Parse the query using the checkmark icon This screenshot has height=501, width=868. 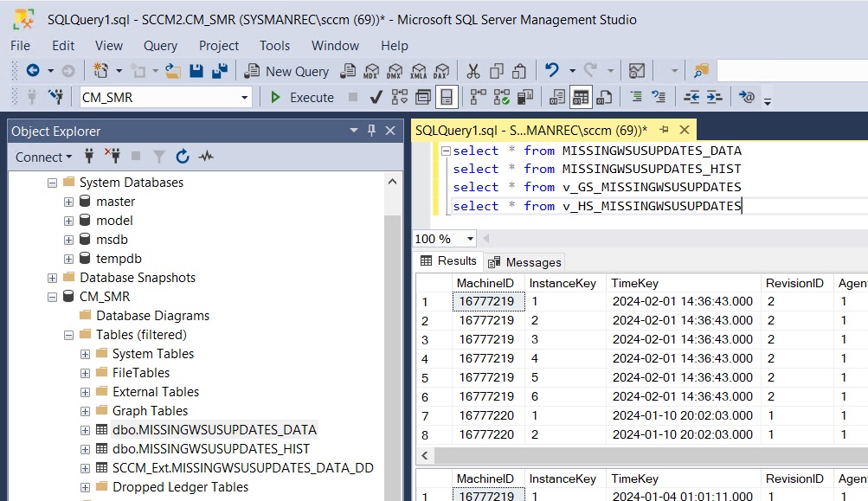point(376,97)
